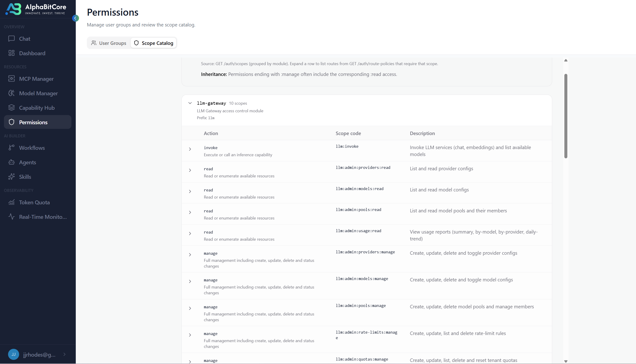Click the scroll down arrow
Viewport: 636px width, 364px height.
pyautogui.click(x=566, y=361)
